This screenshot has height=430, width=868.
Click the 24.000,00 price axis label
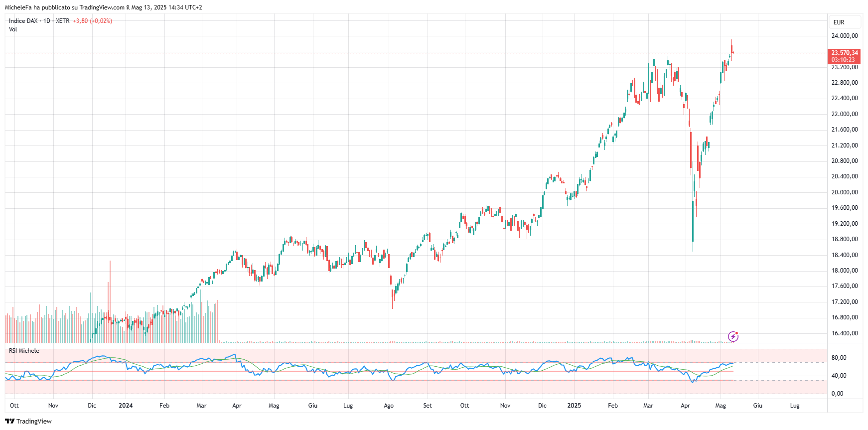pos(845,36)
